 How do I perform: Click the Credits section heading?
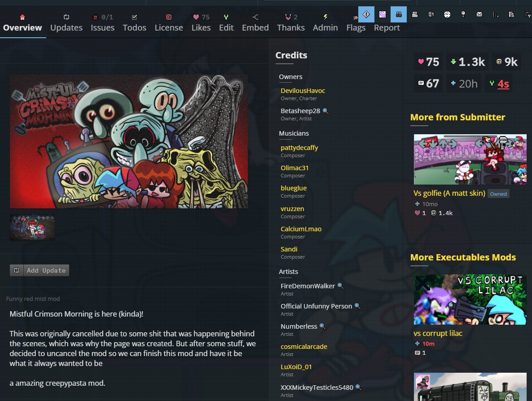pos(291,55)
